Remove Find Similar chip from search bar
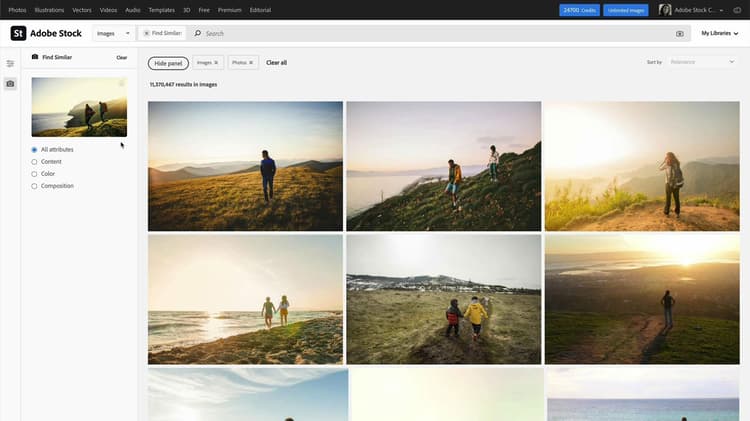 point(146,33)
